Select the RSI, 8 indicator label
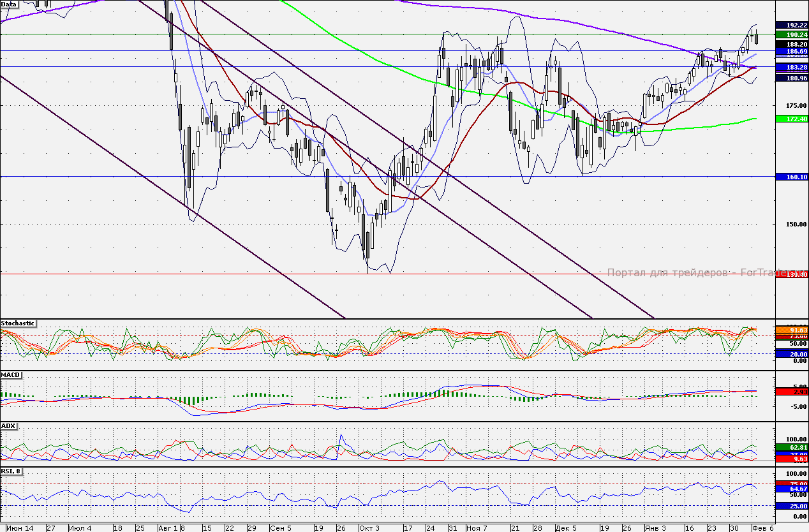The height and width of the screenshot is (532, 809). tap(13, 471)
